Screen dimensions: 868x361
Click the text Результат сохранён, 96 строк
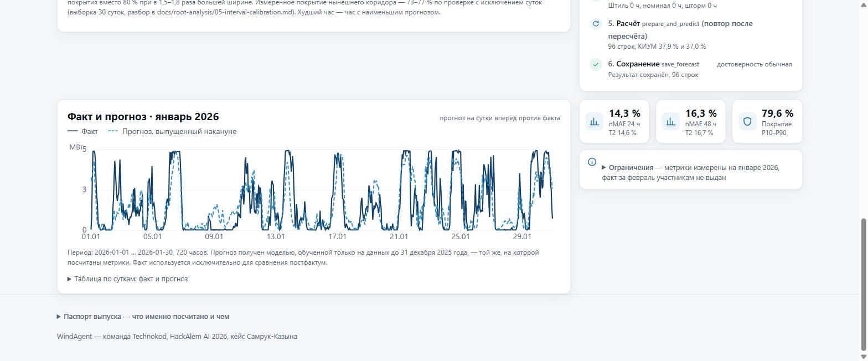(653, 75)
